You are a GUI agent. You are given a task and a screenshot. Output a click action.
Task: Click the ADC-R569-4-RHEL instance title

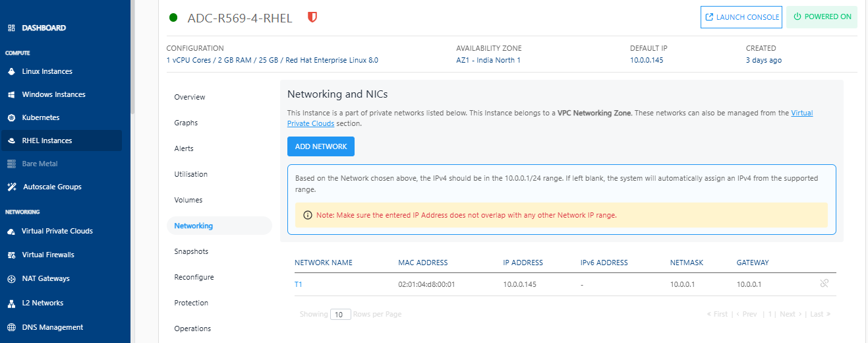click(240, 18)
